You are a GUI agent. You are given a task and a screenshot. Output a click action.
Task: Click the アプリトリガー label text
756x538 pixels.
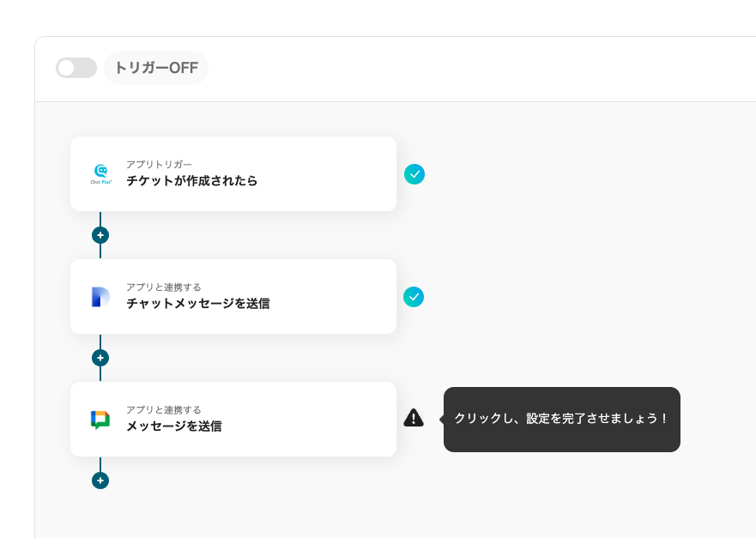pos(160,164)
